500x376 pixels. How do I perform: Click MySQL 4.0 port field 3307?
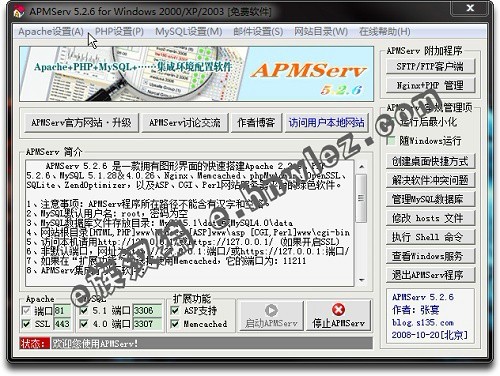[147, 324]
